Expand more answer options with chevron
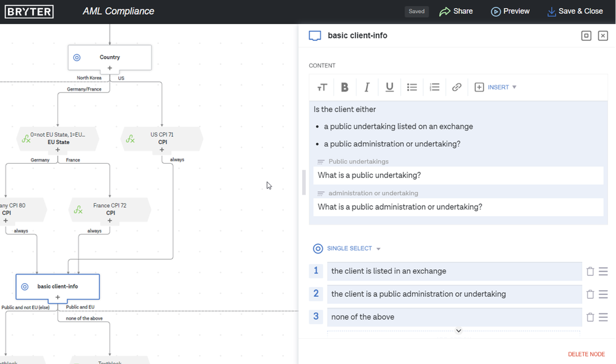 [458, 331]
